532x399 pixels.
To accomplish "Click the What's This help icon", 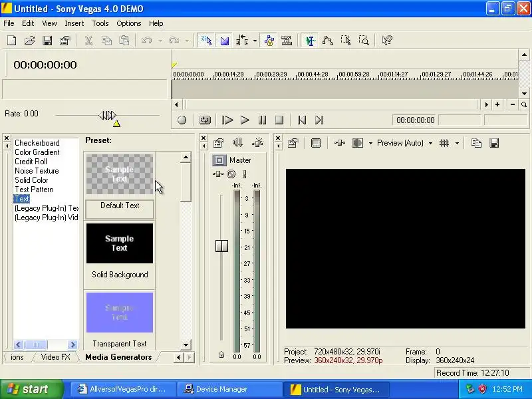I will pyautogui.click(x=387, y=41).
